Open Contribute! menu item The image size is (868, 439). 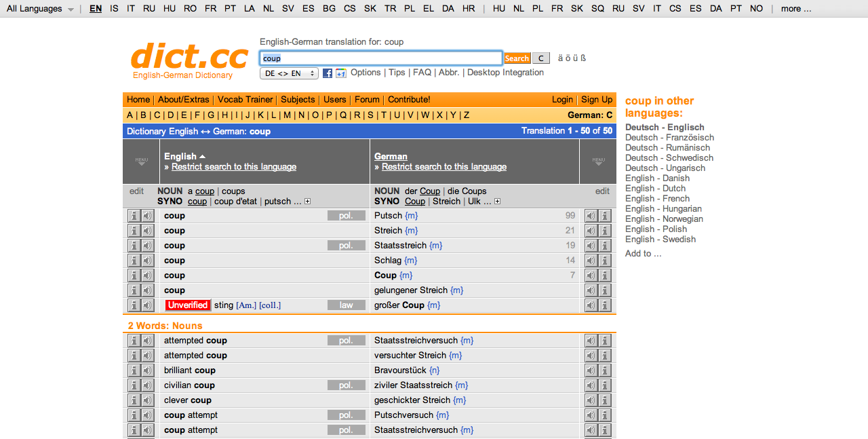409,99
